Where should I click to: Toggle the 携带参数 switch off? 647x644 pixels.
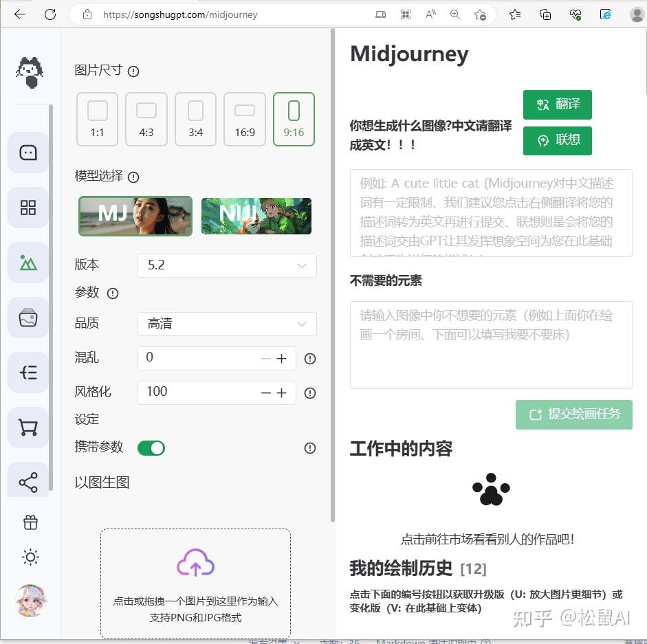(x=151, y=447)
